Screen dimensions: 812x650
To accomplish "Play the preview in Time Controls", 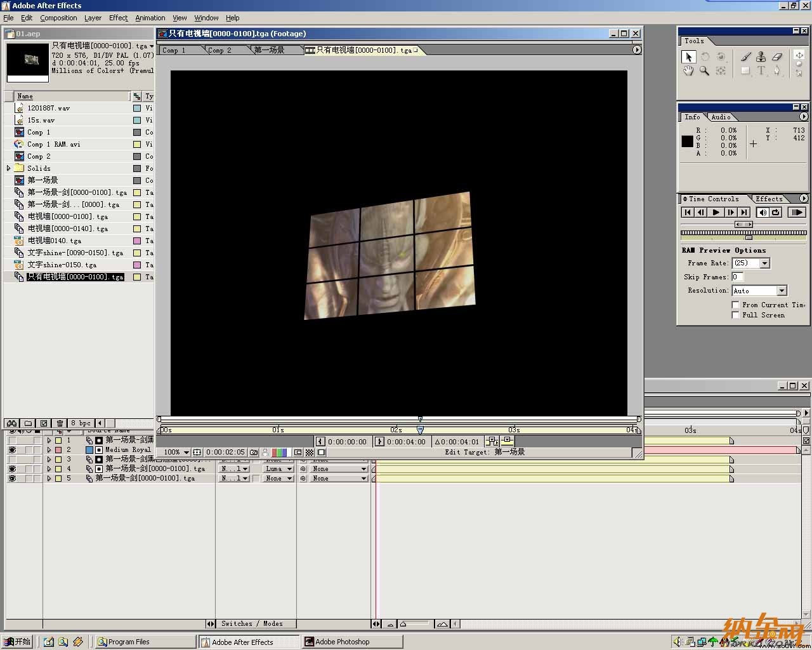I will [x=716, y=213].
